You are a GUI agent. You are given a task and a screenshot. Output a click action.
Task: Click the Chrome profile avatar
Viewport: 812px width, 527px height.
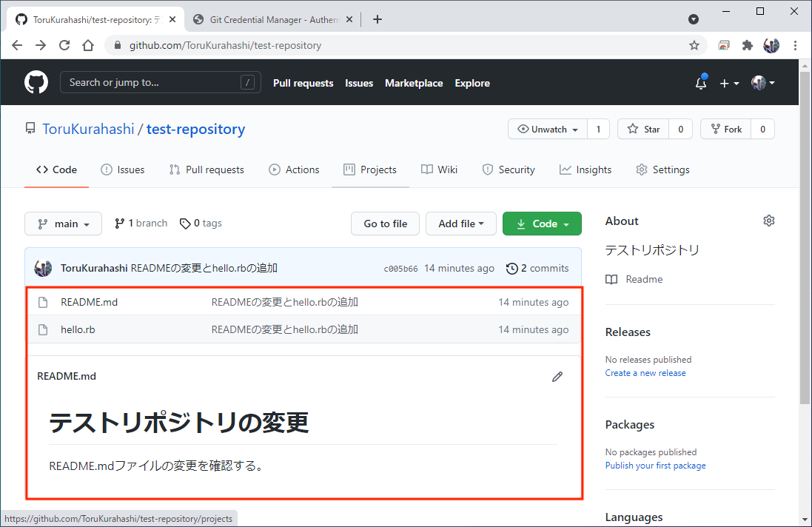[x=771, y=46]
